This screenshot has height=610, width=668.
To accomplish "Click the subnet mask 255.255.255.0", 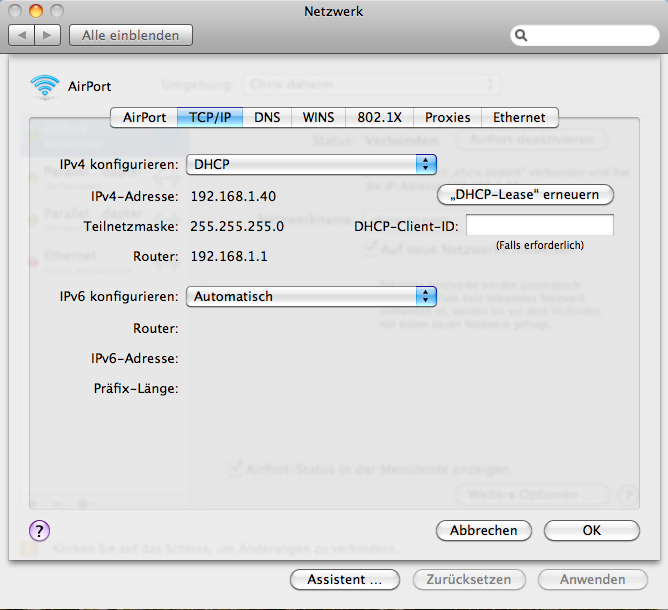I will click(x=237, y=226).
